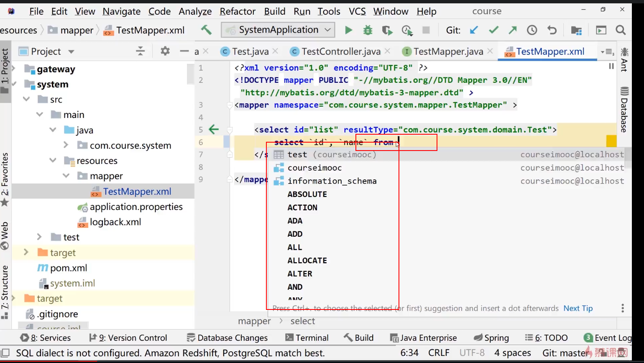Click the green gutter arrow on line 5
Screen dimensions: 644x363
tap(214, 129)
